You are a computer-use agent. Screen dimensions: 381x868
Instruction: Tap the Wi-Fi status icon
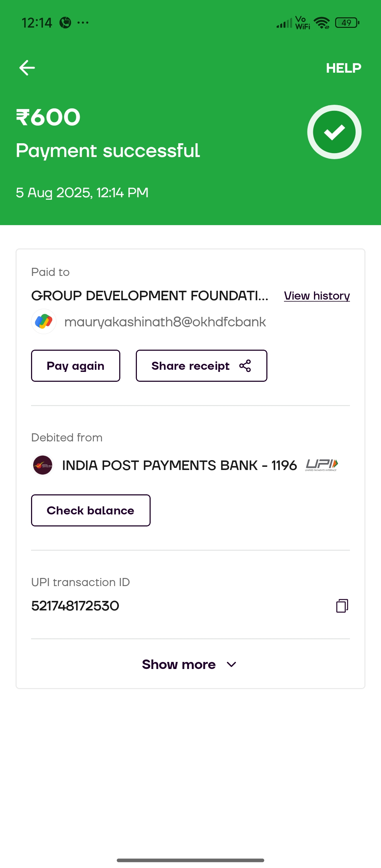[x=321, y=23]
